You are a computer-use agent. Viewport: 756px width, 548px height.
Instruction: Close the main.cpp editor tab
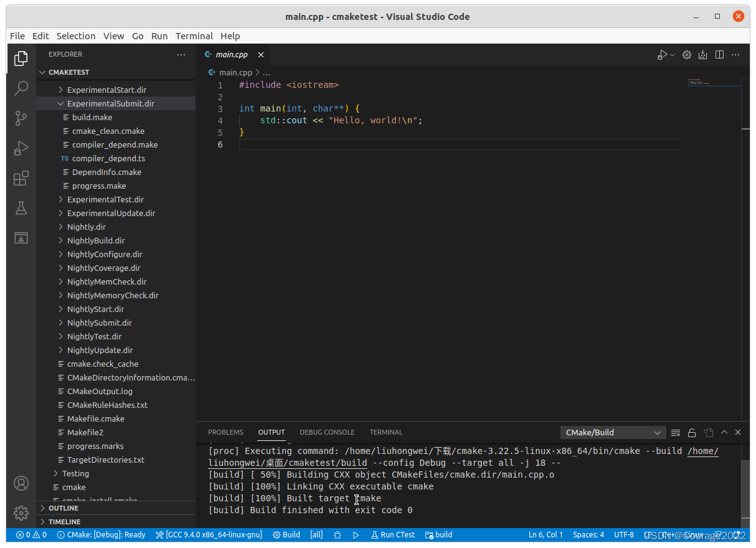point(261,55)
